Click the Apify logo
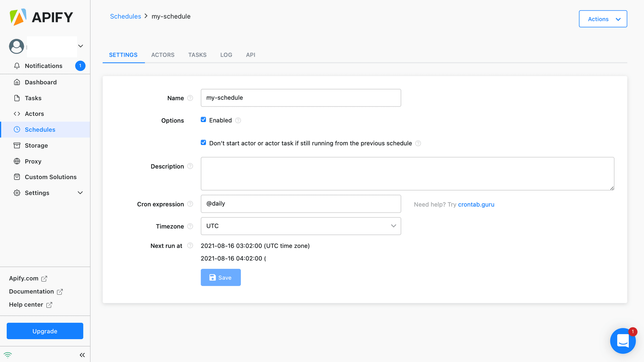Screen dimensions: 644x362 tap(41, 17)
